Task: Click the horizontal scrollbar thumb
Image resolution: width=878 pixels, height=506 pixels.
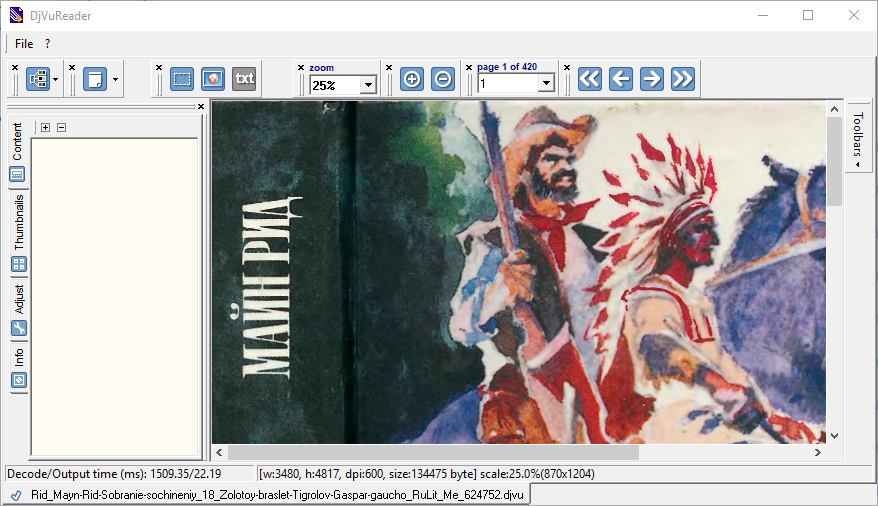Action: point(433,452)
